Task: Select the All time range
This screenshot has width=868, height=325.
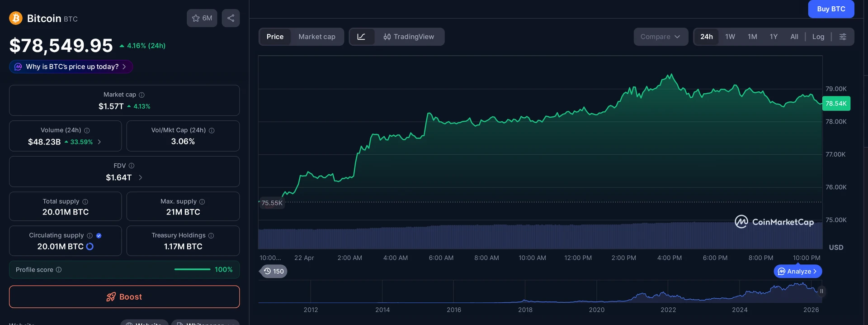Action: tap(794, 37)
